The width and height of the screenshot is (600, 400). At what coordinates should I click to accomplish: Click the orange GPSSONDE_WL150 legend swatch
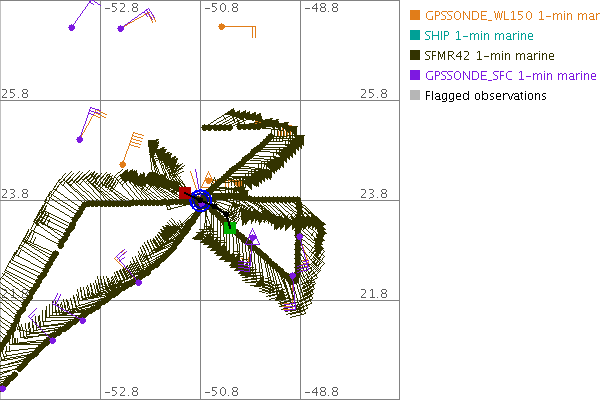click(x=415, y=15)
